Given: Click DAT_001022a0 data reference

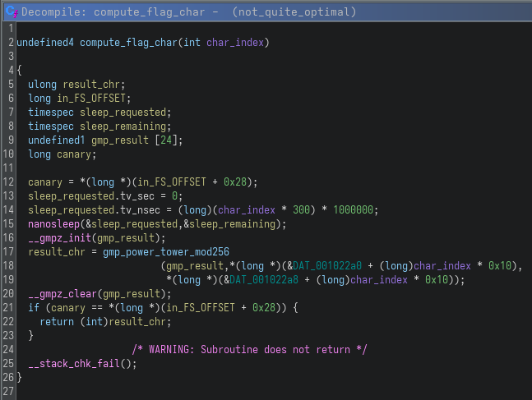Looking at the screenshot, I should pyautogui.click(x=327, y=266).
